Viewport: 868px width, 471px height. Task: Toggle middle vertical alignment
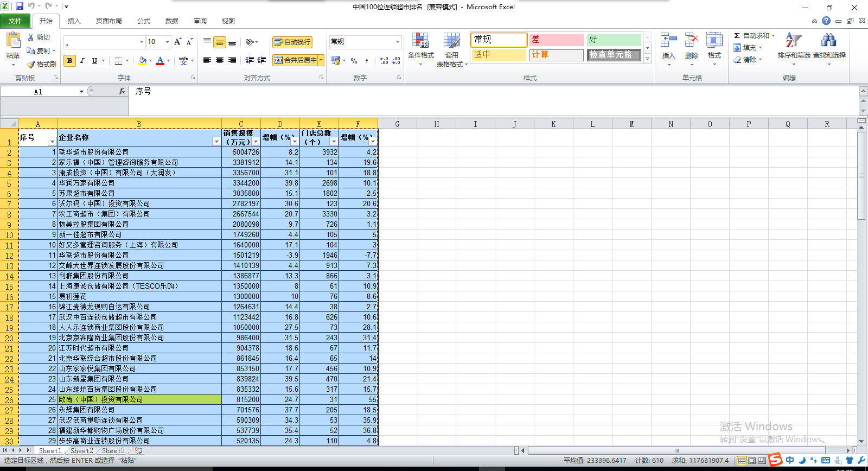(x=220, y=42)
